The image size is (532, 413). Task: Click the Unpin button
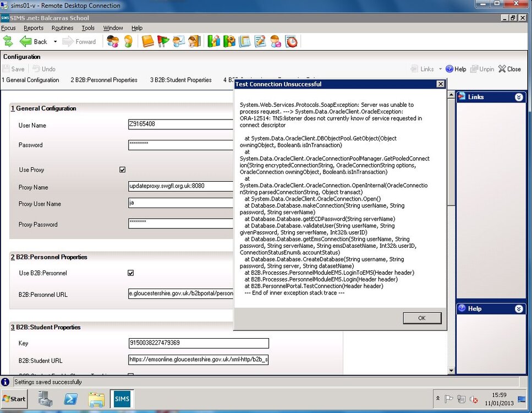[x=482, y=69]
